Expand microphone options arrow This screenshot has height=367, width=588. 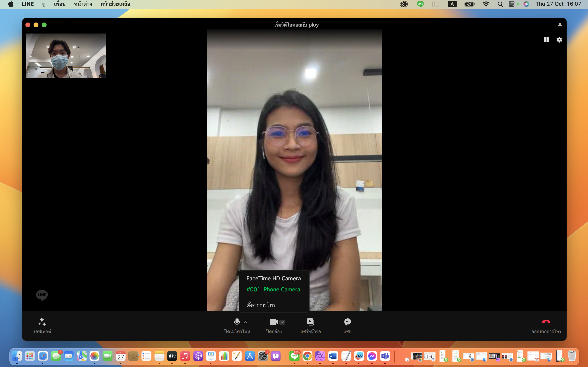[x=245, y=322]
